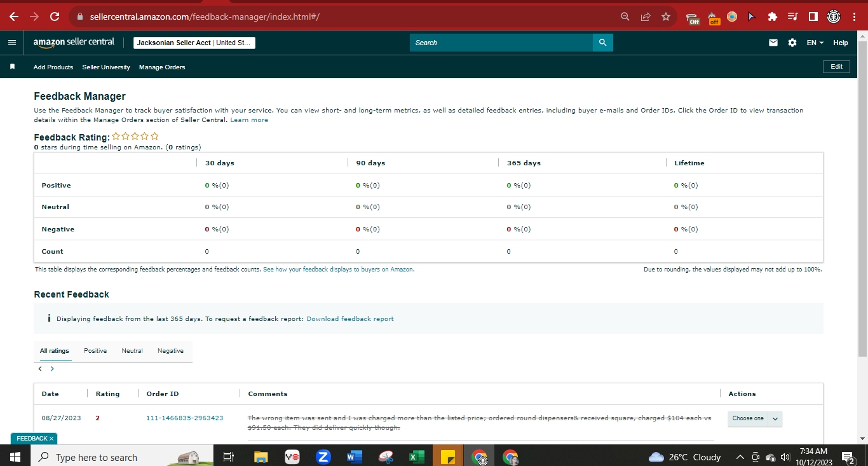Open the Chrome profile avatar
This screenshot has width=868, height=466.
click(834, 17)
